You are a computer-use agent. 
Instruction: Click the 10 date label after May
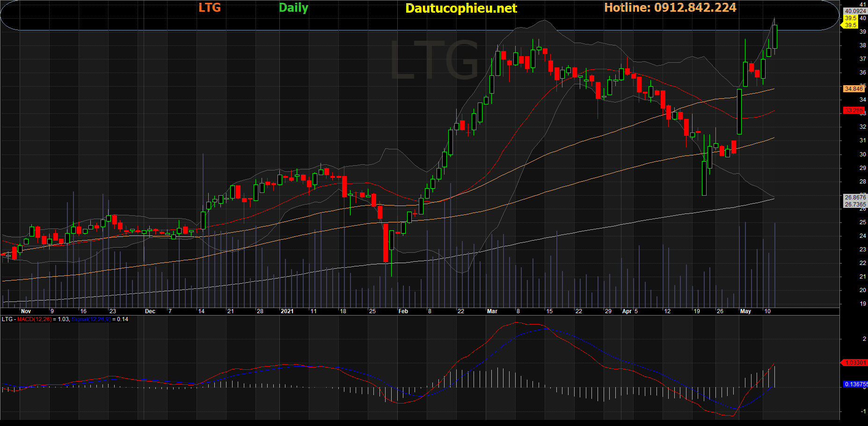click(767, 311)
